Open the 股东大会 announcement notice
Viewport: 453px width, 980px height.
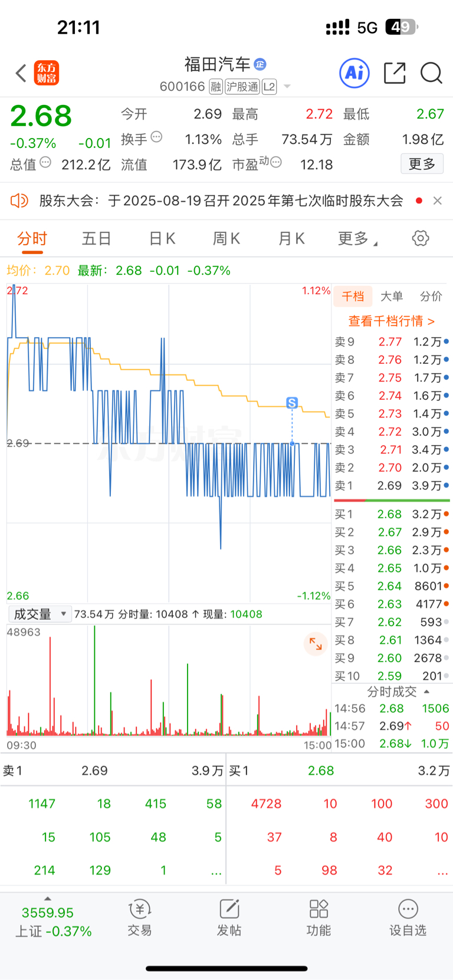(221, 200)
